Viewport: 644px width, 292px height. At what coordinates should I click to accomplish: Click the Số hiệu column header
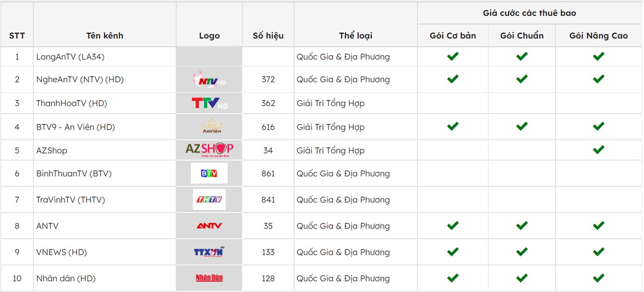pos(268,36)
